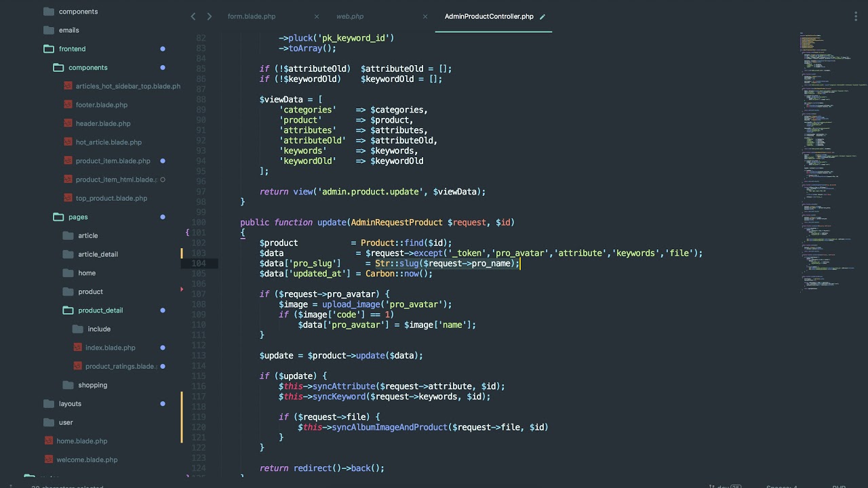Click the syncKeyword method call

(339, 396)
